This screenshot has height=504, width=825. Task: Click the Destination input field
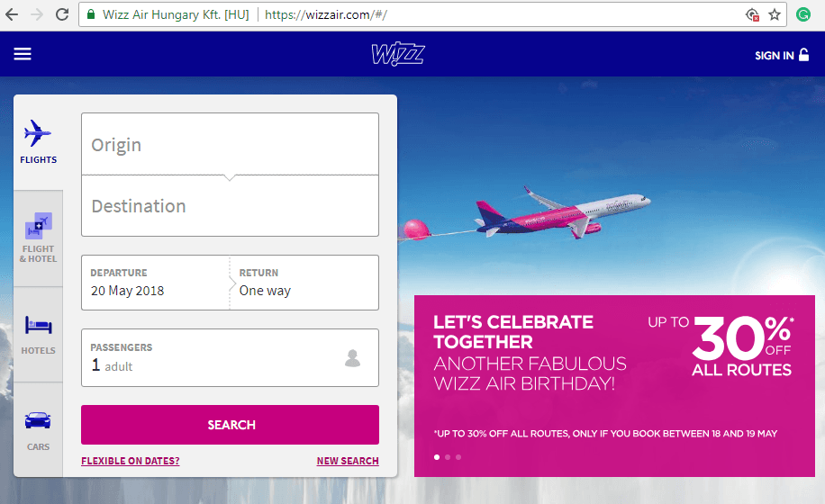tap(230, 206)
